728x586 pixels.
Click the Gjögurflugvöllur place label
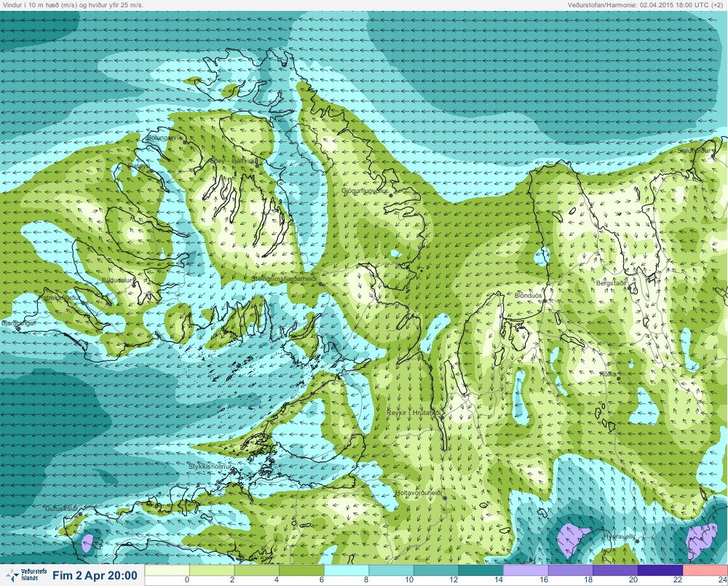point(365,191)
